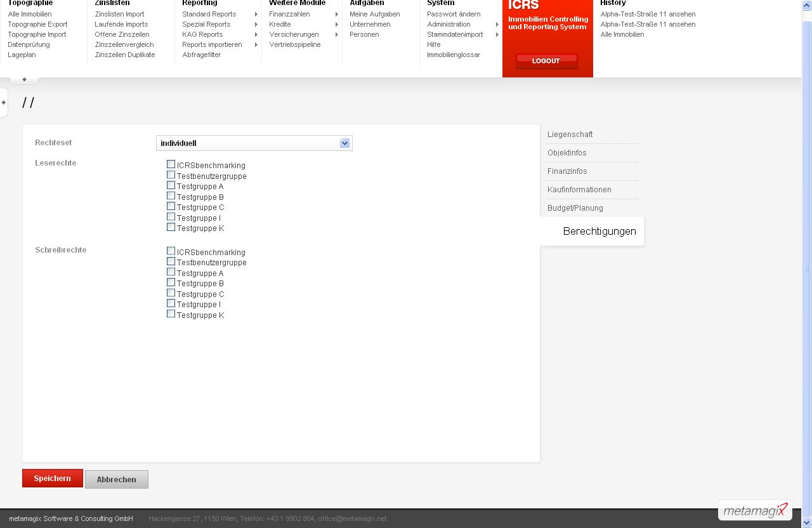
Task: Click the LOGOUT button
Action: pos(546,61)
